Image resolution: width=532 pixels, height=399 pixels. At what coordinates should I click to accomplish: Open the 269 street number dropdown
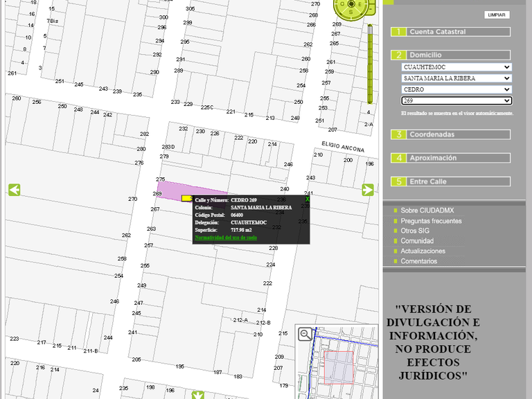456,100
